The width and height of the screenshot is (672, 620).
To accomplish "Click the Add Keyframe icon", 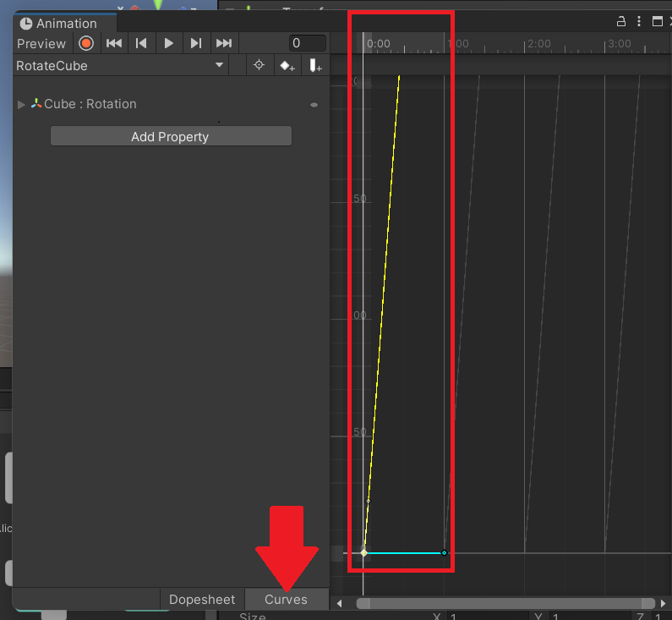I will [x=287, y=65].
